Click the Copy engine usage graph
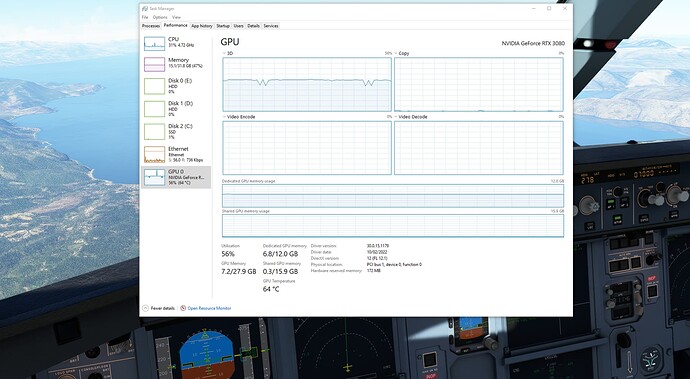 pos(479,84)
